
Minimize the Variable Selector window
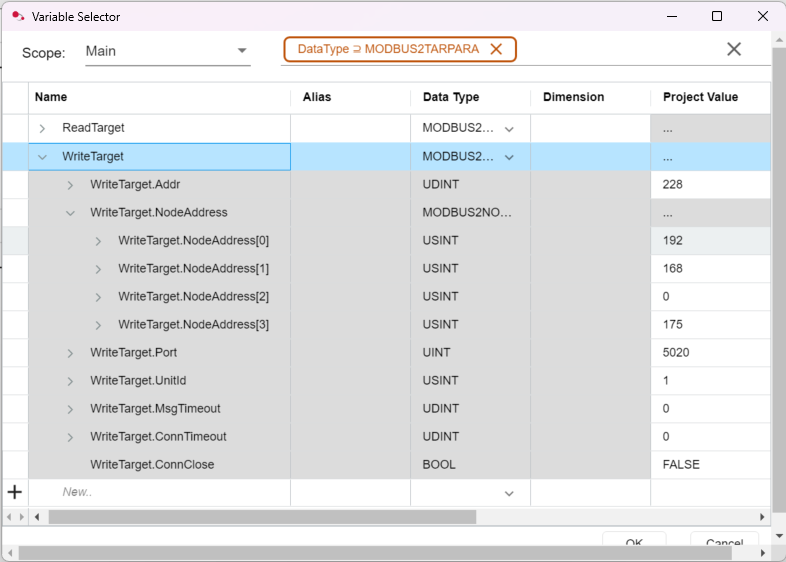(x=670, y=17)
